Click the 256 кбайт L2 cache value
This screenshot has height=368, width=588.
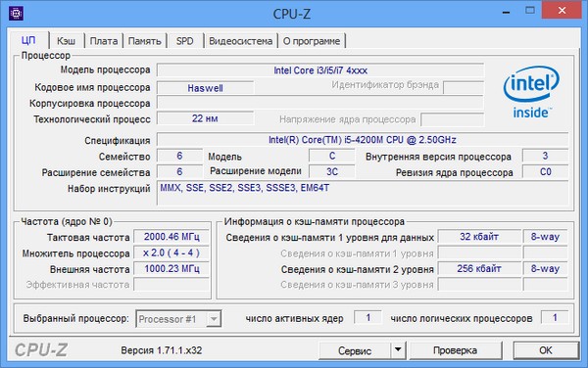(479, 268)
